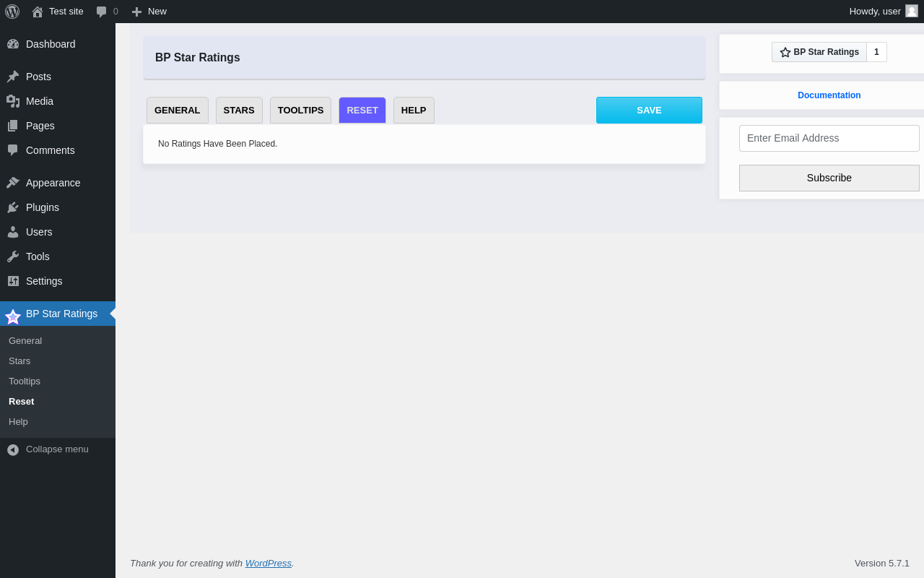Switch to the GENERAL tab
The width and height of the screenshot is (924, 578).
tap(178, 111)
